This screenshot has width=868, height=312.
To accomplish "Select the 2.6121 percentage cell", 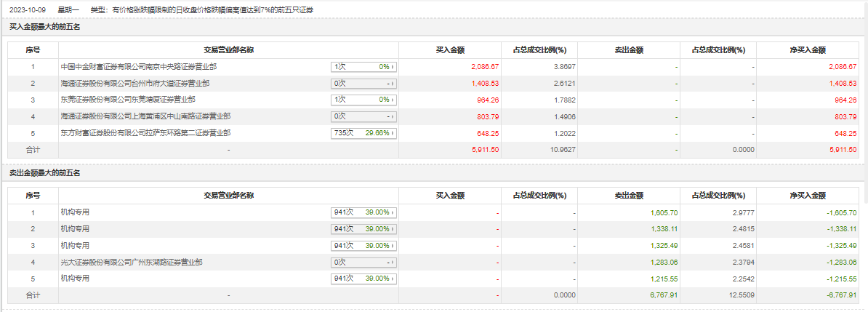I will tap(563, 83).
